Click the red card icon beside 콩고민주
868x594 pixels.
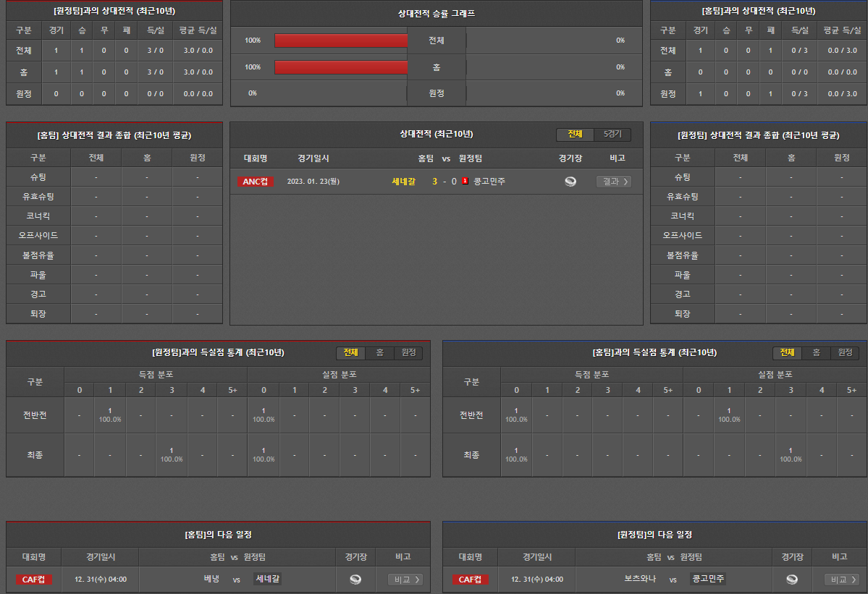[465, 182]
